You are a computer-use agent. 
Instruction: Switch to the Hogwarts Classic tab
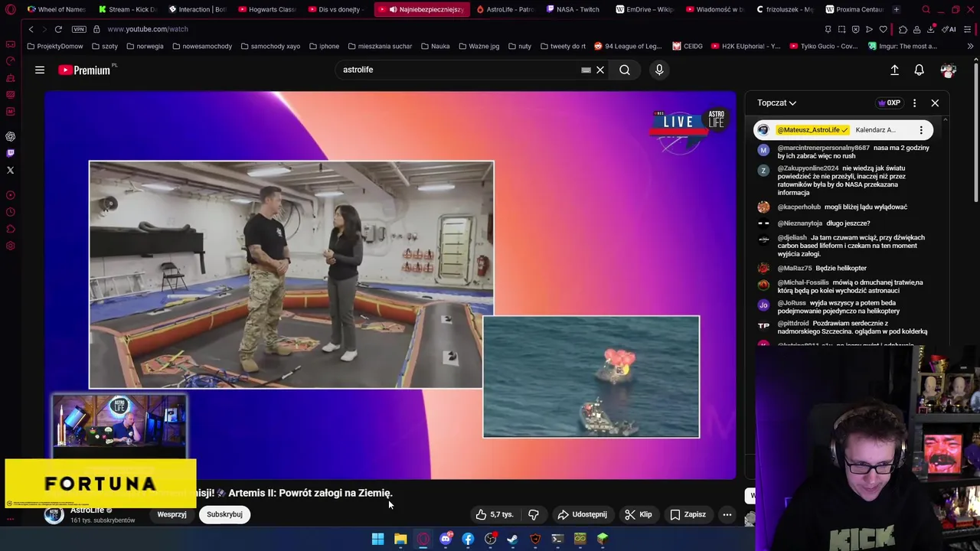point(267,9)
